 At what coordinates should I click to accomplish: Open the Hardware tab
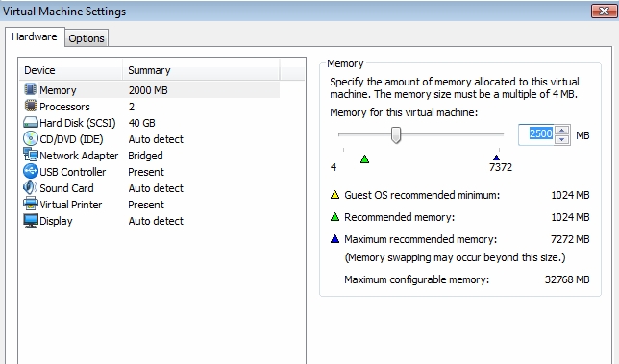pos(35,36)
